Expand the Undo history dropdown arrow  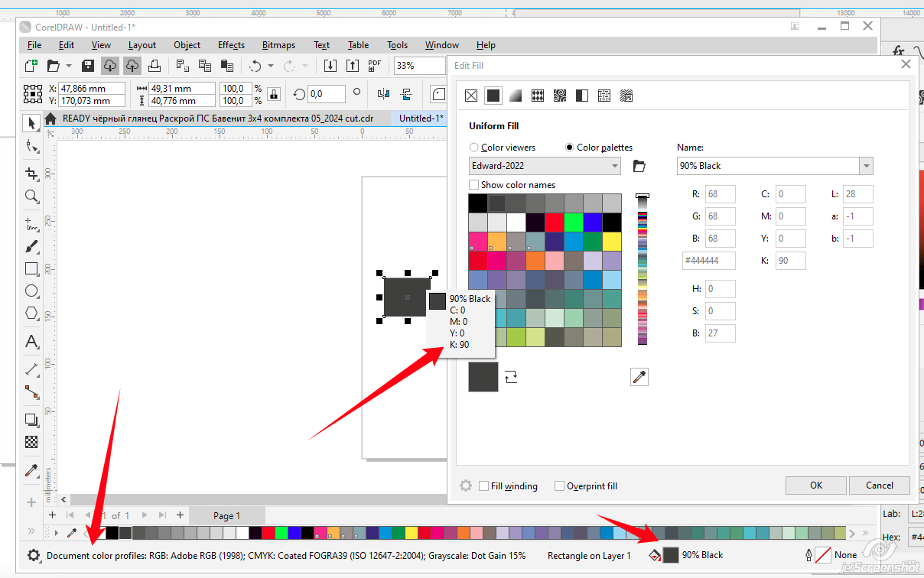(x=271, y=66)
